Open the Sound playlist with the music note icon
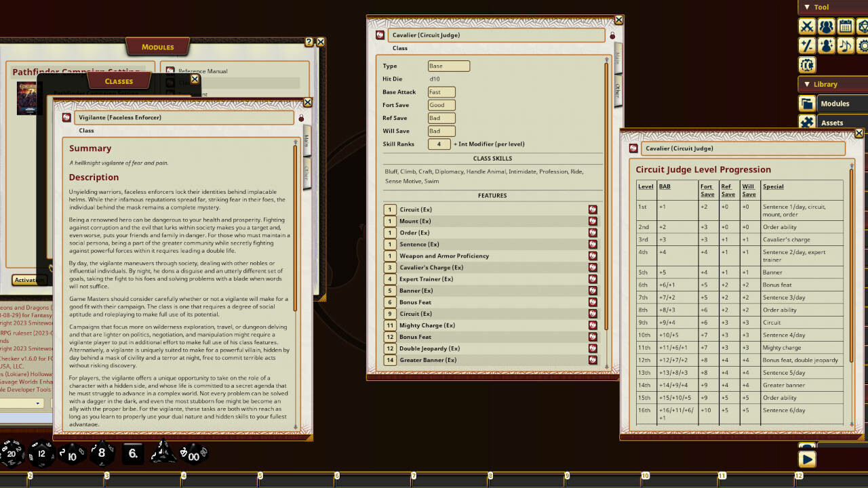The width and height of the screenshot is (868, 488). pos(845,45)
